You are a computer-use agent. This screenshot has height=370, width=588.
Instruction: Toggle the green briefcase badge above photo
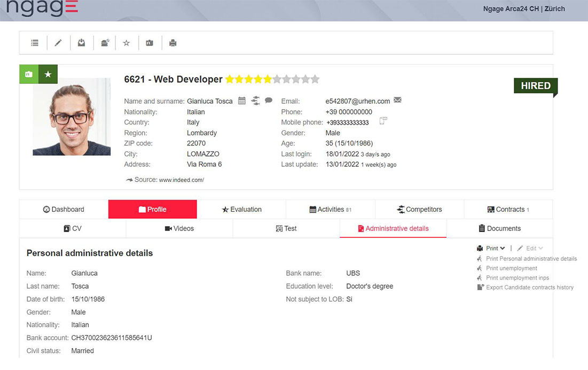click(29, 74)
